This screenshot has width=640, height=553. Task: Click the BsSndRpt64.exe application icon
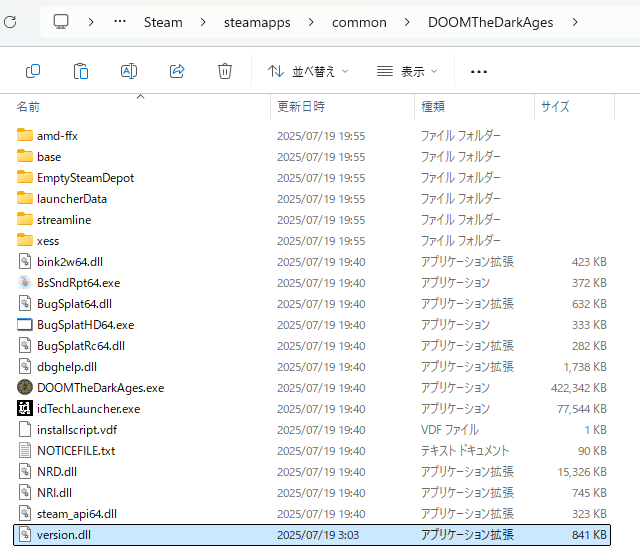[x=25, y=282]
